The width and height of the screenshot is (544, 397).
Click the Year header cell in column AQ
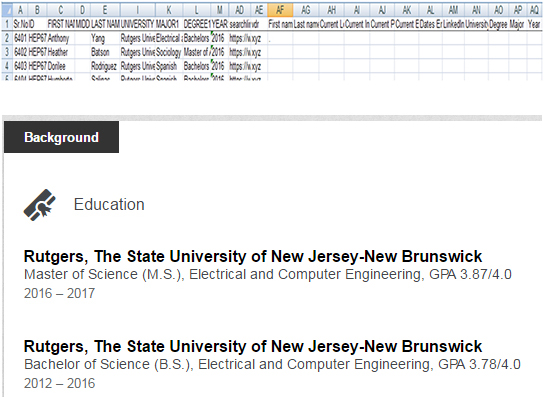[534, 24]
